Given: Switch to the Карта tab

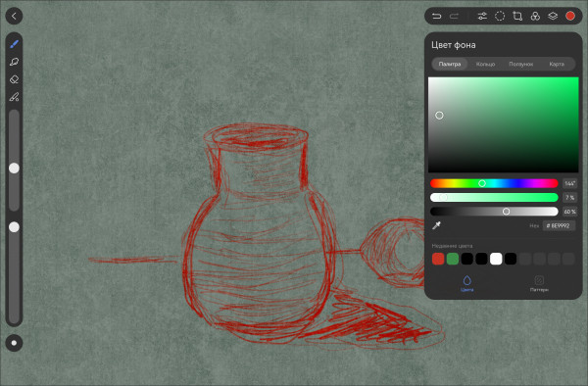Looking at the screenshot, I should point(557,64).
